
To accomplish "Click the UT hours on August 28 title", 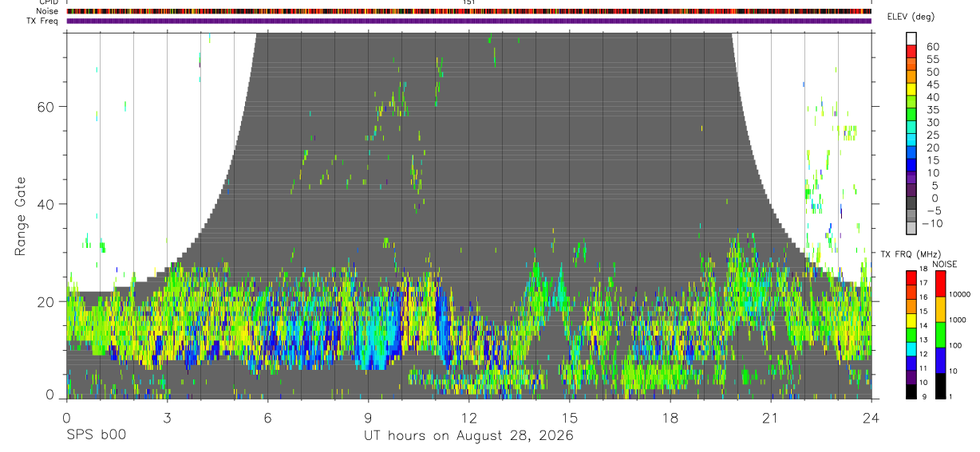I will (x=468, y=436).
